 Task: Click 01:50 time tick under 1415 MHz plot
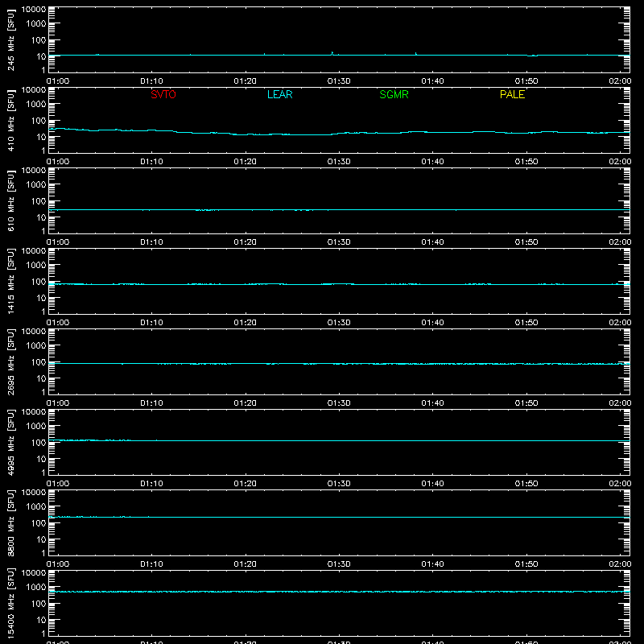pos(526,323)
